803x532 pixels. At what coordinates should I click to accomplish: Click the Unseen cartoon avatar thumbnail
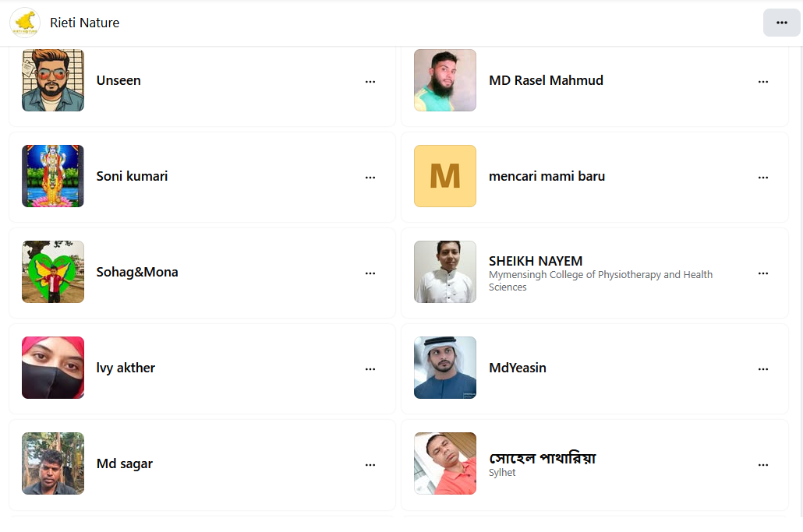[53, 80]
